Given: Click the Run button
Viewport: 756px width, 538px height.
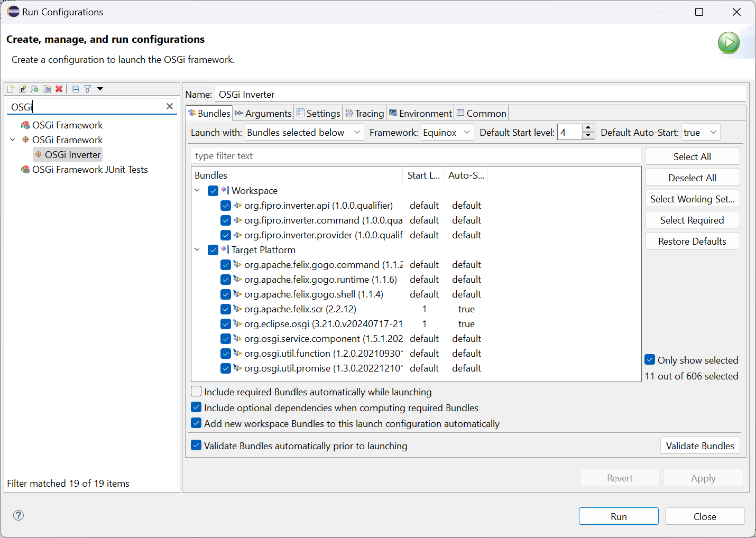Looking at the screenshot, I should point(619,516).
